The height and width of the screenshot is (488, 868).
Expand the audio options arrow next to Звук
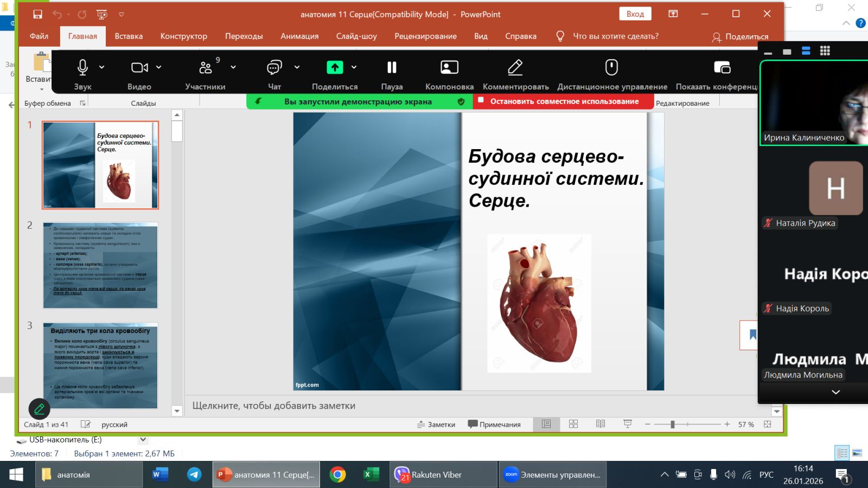click(102, 67)
